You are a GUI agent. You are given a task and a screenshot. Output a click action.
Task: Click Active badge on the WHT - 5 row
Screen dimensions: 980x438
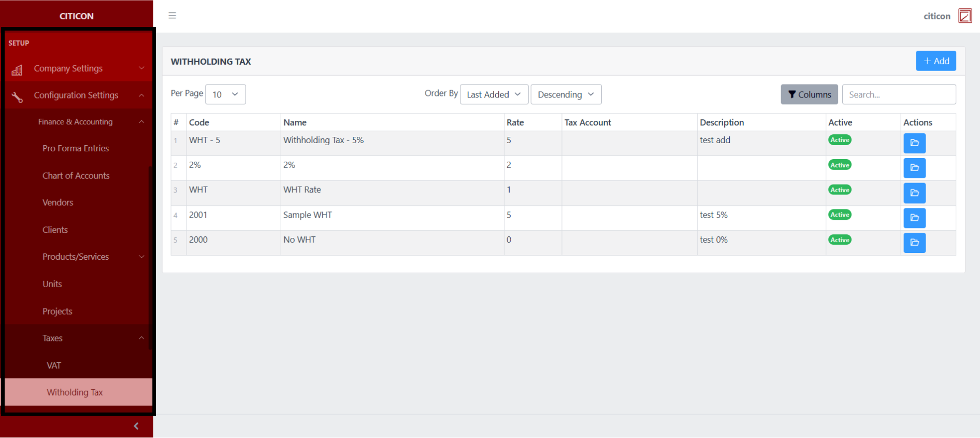tap(840, 140)
